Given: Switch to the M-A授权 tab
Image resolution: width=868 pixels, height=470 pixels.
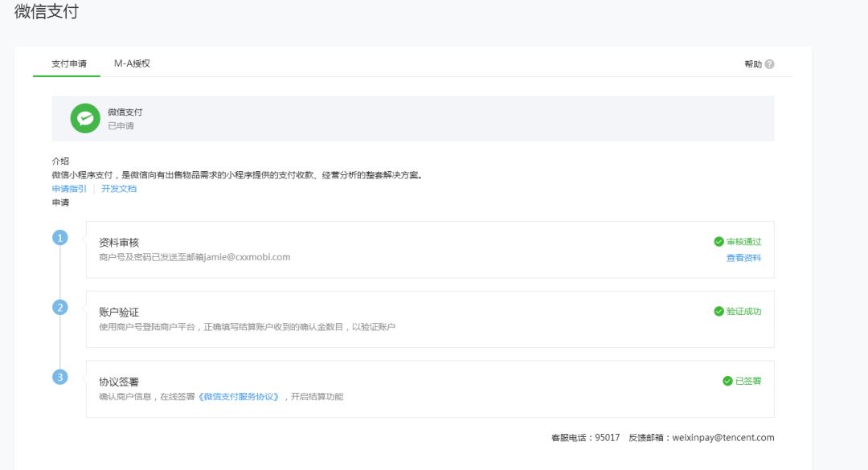Looking at the screenshot, I should (x=132, y=63).
